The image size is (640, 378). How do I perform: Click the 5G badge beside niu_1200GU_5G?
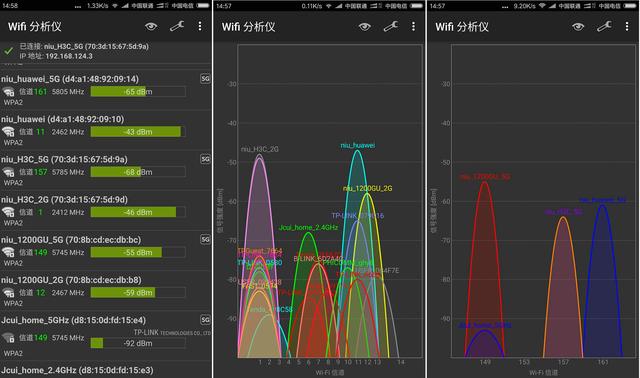tap(205, 239)
